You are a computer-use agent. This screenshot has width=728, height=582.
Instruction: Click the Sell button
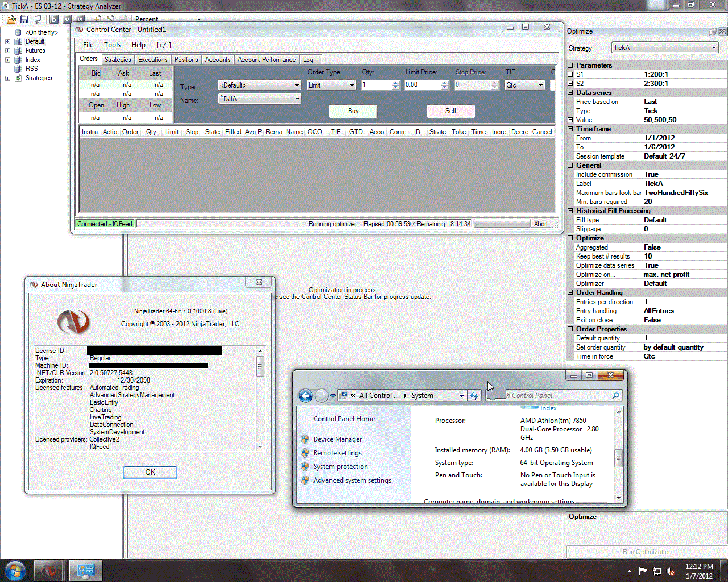coord(450,111)
